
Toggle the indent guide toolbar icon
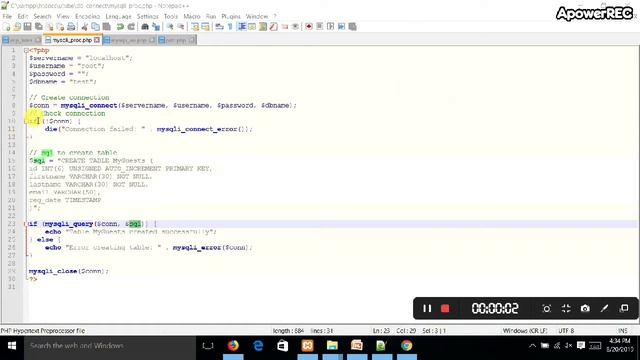[241, 27]
